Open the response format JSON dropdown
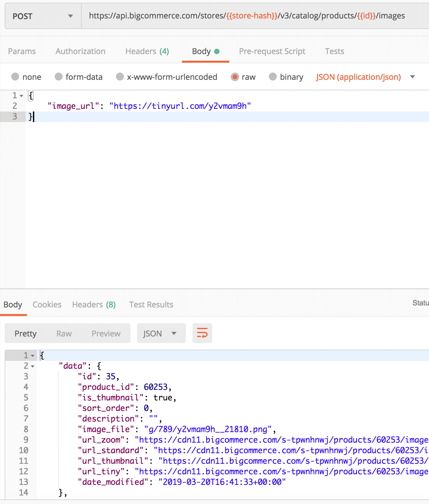This screenshot has width=429, height=504. click(161, 333)
